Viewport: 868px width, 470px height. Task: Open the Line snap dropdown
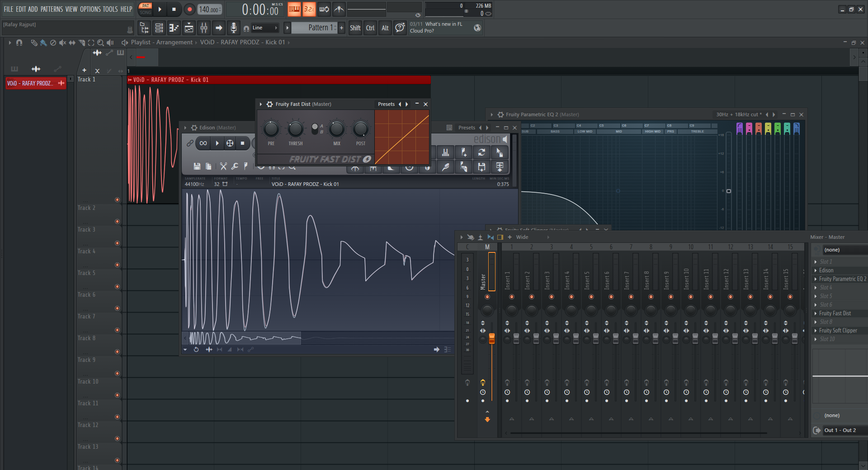(x=265, y=28)
